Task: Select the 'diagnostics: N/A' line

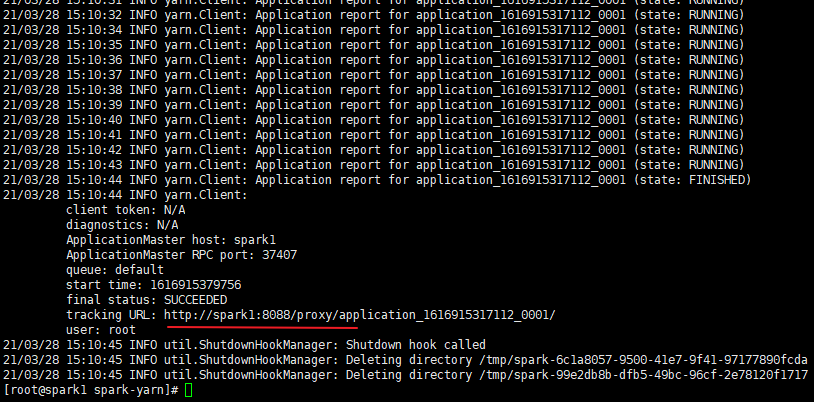Action: click(x=122, y=225)
